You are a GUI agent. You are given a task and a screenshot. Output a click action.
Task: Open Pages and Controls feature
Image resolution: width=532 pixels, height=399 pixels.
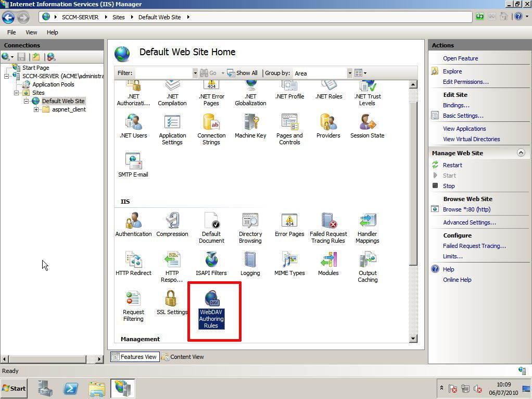click(289, 129)
